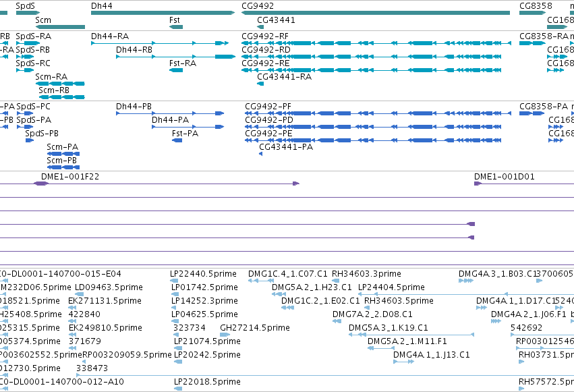The width and height of the screenshot is (574, 392).
Task: Select cDNA DMG4A.1_1.J13.C1
Action: (x=404, y=362)
